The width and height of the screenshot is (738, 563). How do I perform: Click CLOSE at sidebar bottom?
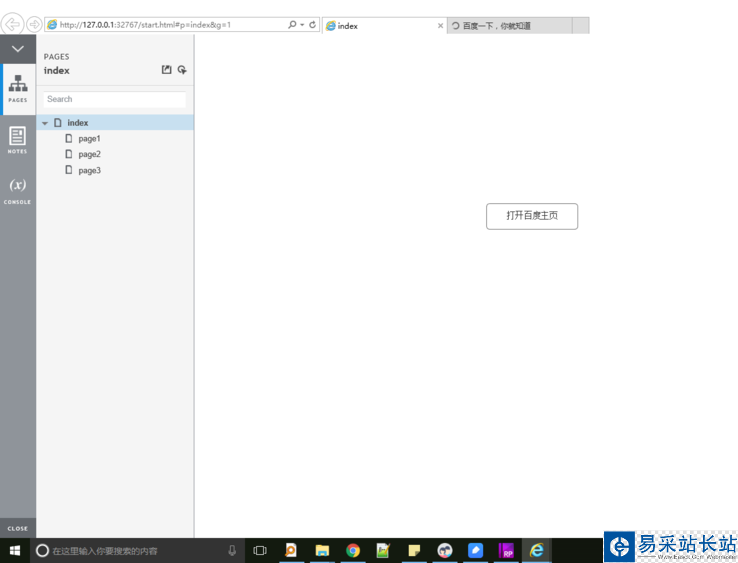pos(18,528)
